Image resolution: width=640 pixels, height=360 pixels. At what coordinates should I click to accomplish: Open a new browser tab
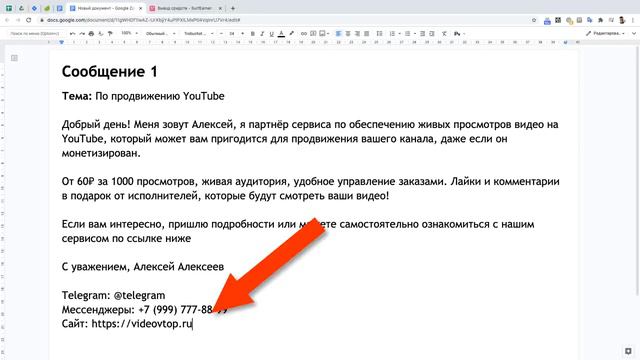[233, 8]
